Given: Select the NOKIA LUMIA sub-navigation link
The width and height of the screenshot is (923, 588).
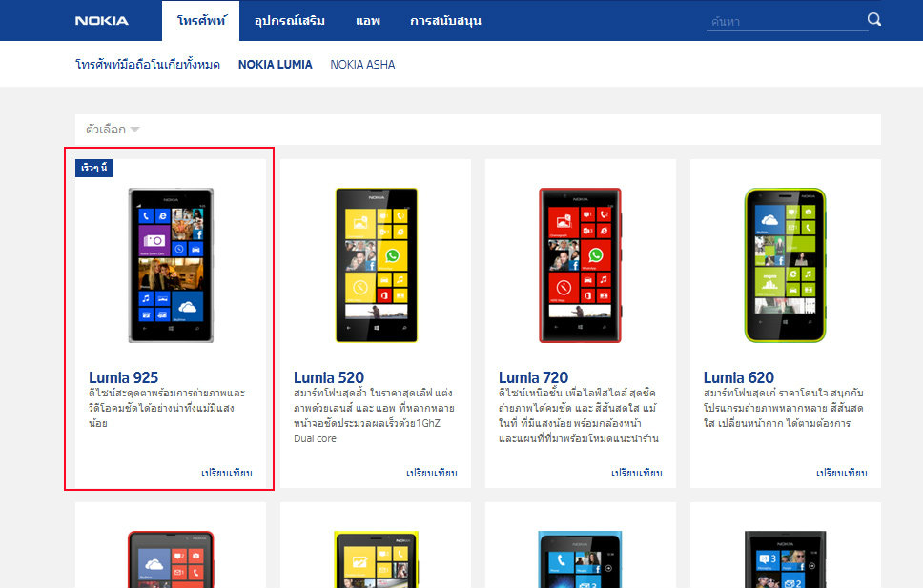Looking at the screenshot, I should (x=275, y=64).
